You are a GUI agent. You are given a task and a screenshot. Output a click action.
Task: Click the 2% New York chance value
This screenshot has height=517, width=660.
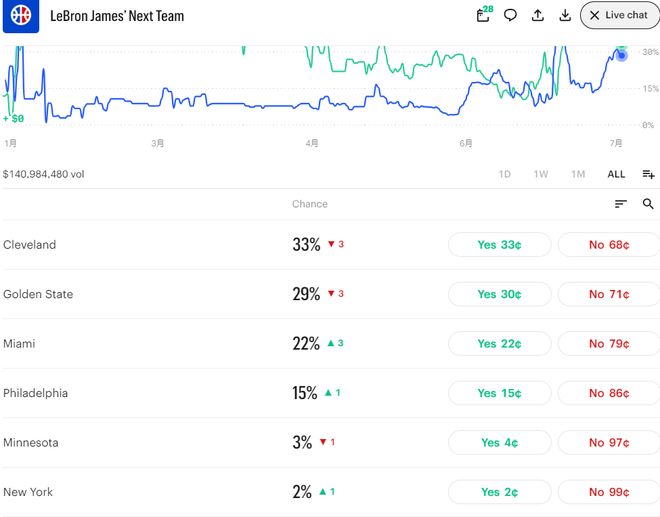[x=302, y=492]
